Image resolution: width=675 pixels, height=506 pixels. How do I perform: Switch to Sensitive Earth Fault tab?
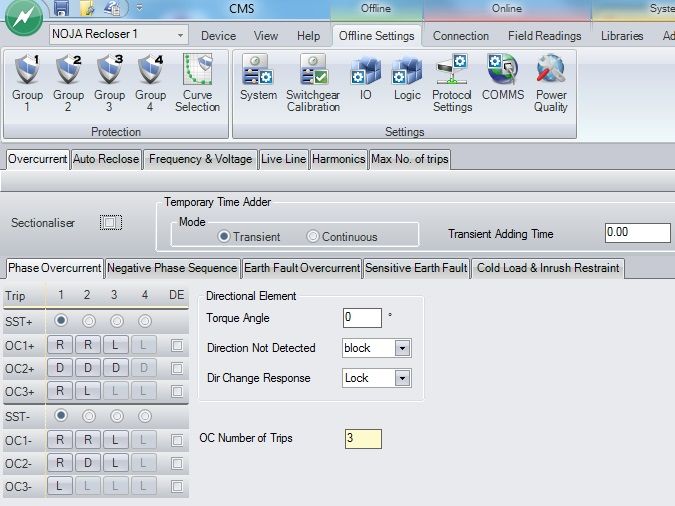click(x=416, y=268)
